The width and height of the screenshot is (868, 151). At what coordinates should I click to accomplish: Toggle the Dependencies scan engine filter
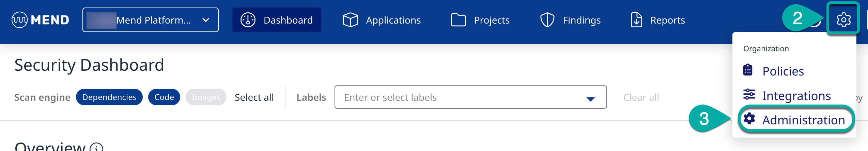tap(109, 97)
